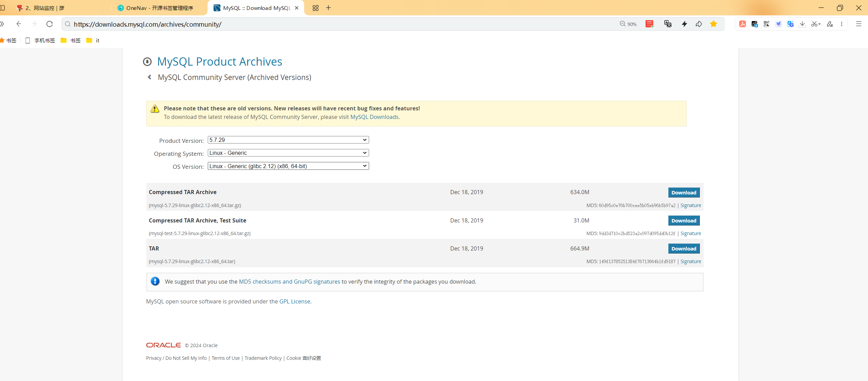Screen dimensions: 868x381
Task: Open the 手机书签 bookmark
Action: pos(40,40)
